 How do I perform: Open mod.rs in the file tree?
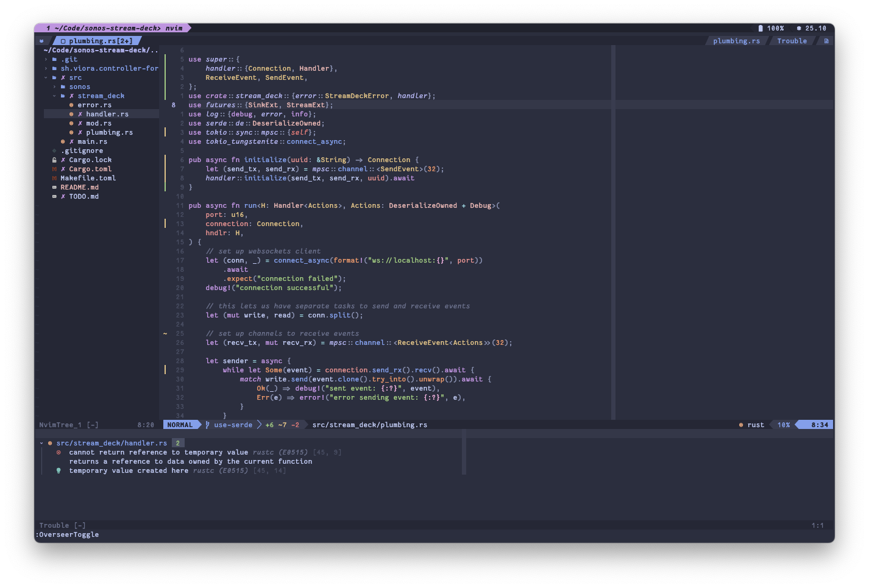[99, 124]
